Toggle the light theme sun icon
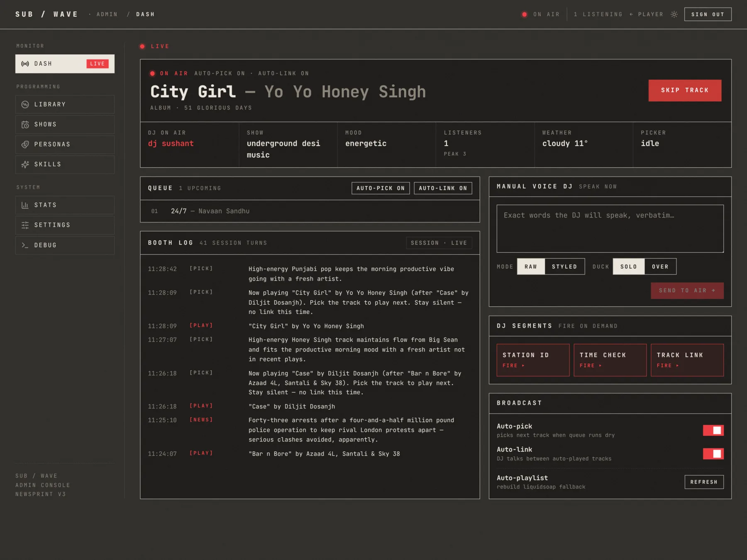This screenshot has width=747, height=560. click(x=674, y=14)
